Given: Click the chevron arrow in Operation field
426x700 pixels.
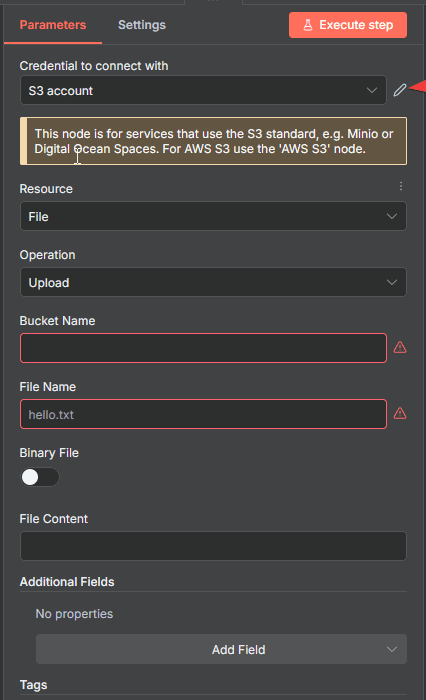Looking at the screenshot, I should pyautogui.click(x=392, y=282).
